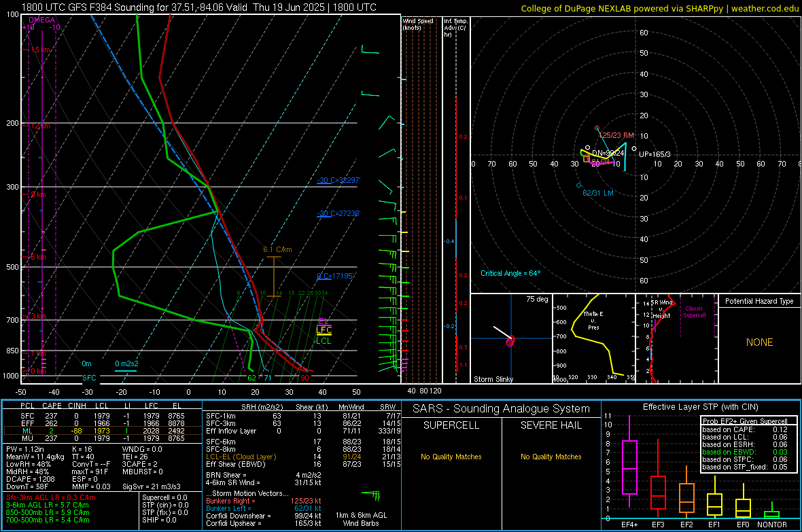Select the 15 km height marker

40,50
